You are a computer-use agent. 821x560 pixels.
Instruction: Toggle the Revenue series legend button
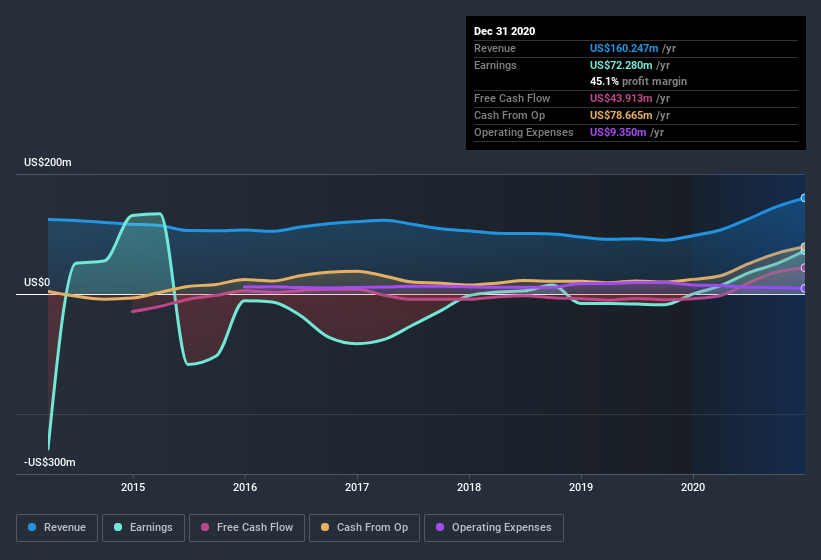click(57, 528)
